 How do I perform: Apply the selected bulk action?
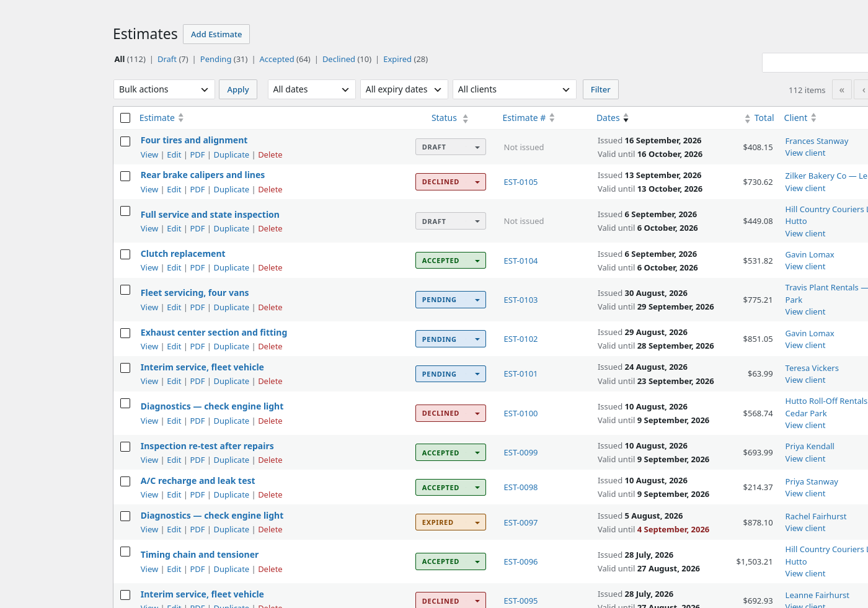(238, 89)
